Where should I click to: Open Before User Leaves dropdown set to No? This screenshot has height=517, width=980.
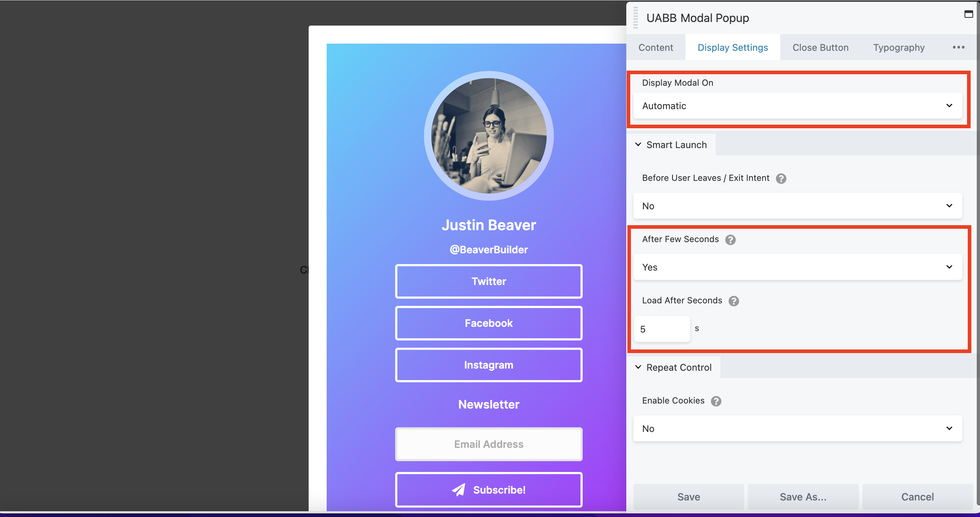pos(798,206)
